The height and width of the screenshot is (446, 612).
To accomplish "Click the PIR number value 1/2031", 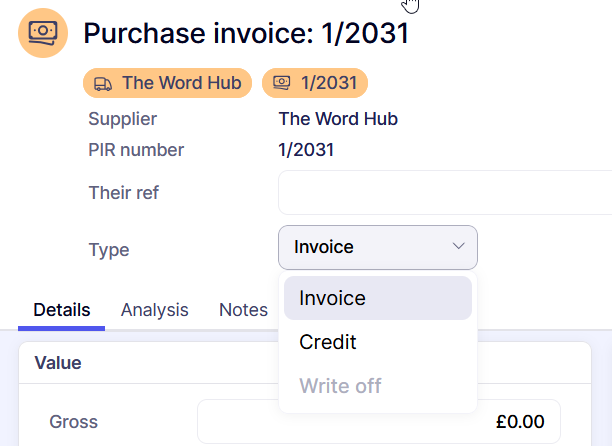I will [306, 150].
